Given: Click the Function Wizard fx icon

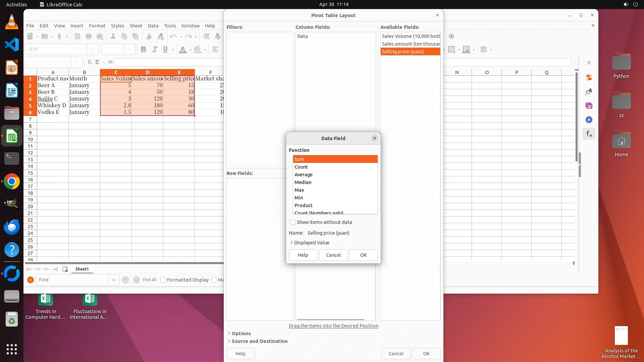Looking at the screenshot, I should click(x=90, y=62).
